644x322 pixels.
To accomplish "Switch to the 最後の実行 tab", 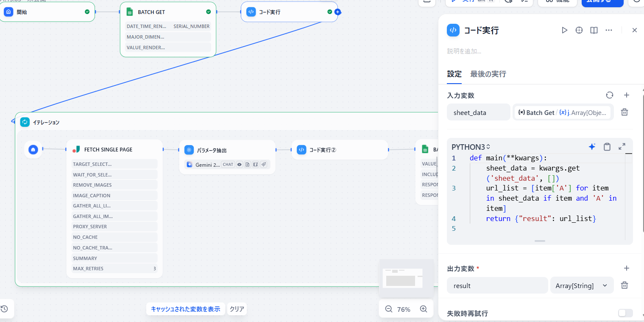I will coord(488,74).
